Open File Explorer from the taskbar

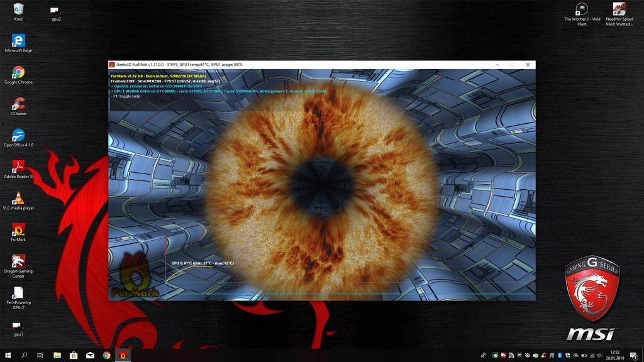(x=57, y=356)
